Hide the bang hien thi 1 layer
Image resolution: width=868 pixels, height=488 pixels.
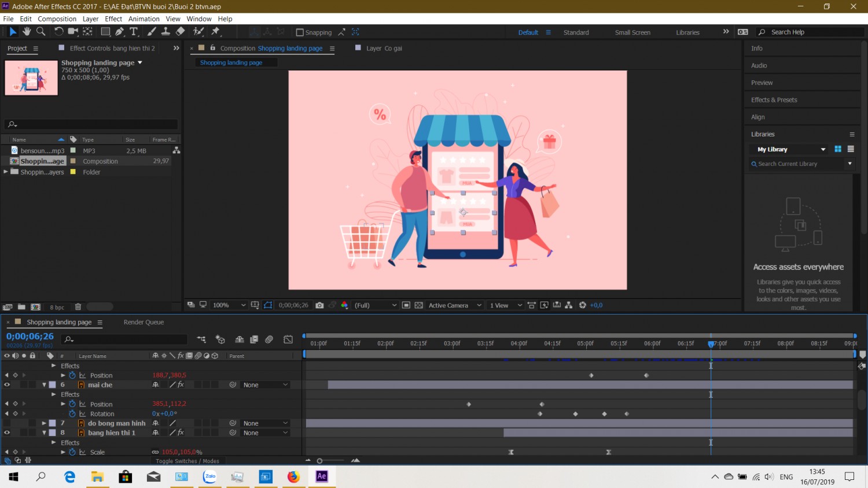pyautogui.click(x=7, y=432)
